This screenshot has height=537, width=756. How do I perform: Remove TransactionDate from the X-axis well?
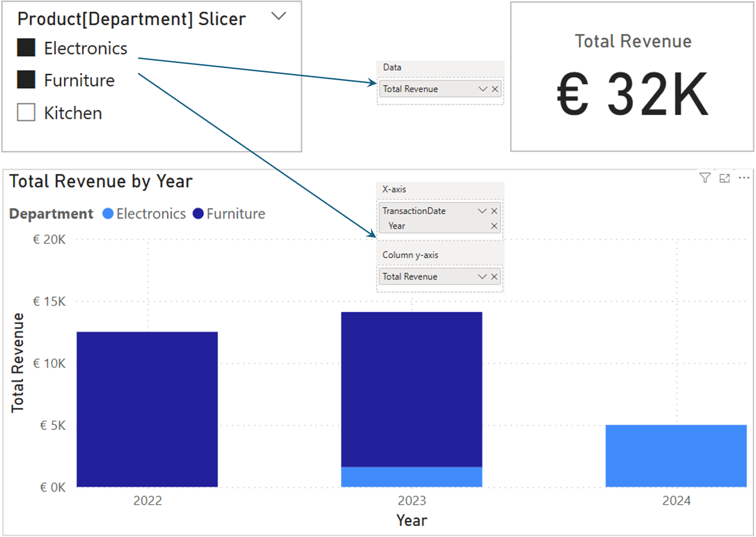click(x=494, y=211)
